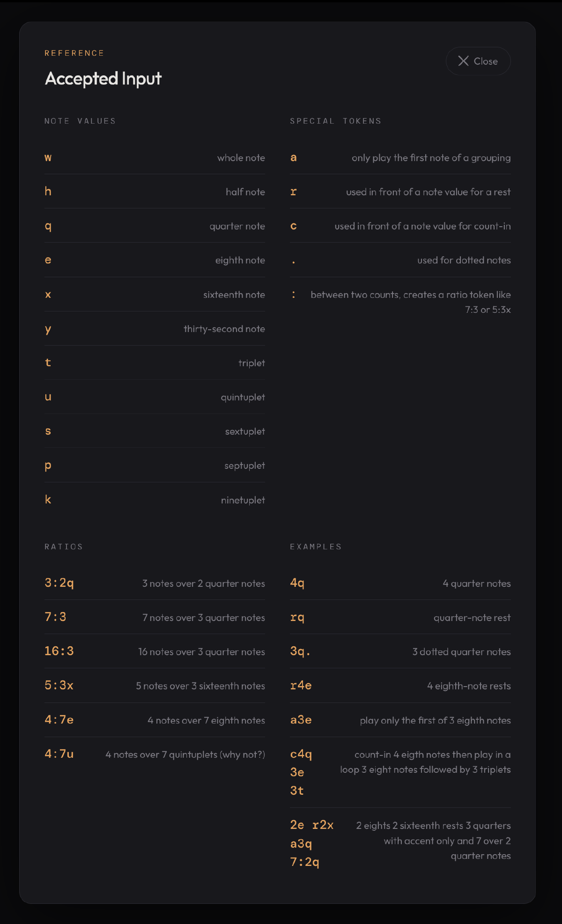Select the '4q' example code
The width and height of the screenshot is (562, 924).
(297, 583)
